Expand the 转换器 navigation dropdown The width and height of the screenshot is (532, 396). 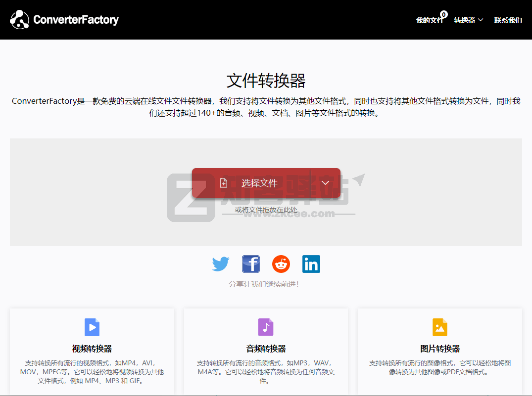click(468, 20)
